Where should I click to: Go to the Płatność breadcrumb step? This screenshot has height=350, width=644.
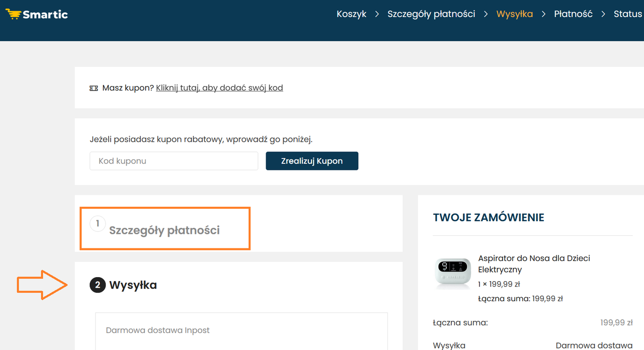coord(573,14)
